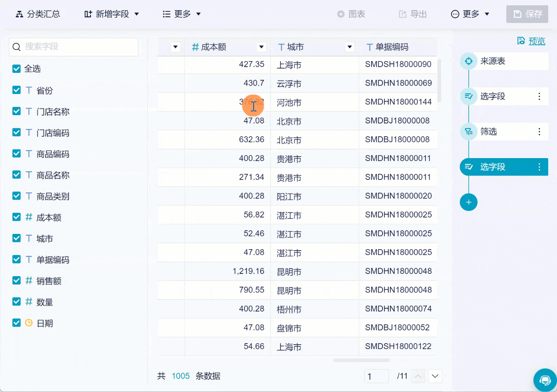Click the 预览 preview icon

521,41
